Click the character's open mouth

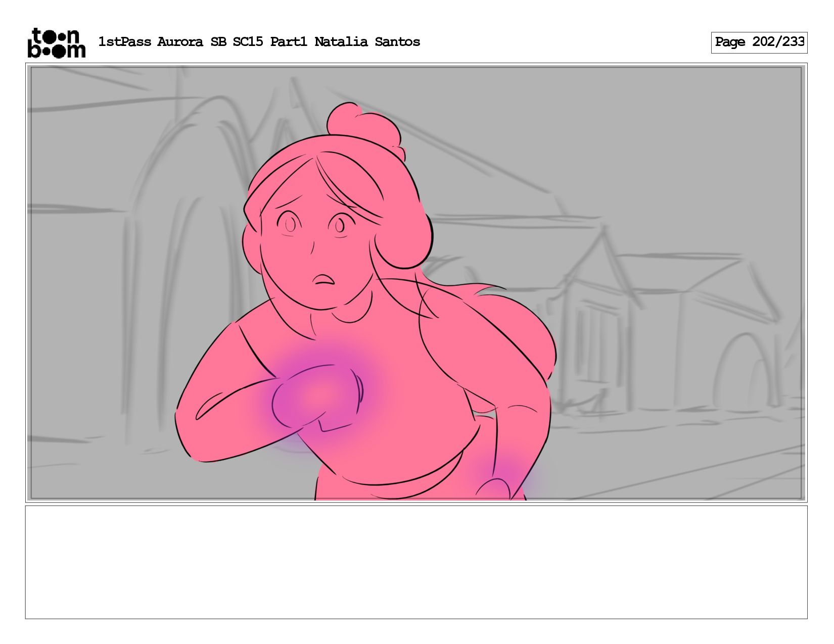click(x=323, y=279)
